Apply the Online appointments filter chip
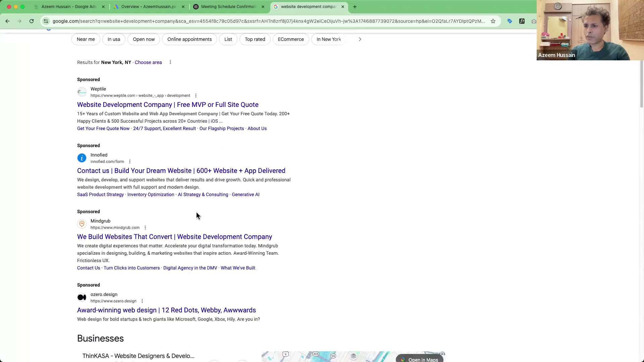644x362 pixels. pos(190,39)
